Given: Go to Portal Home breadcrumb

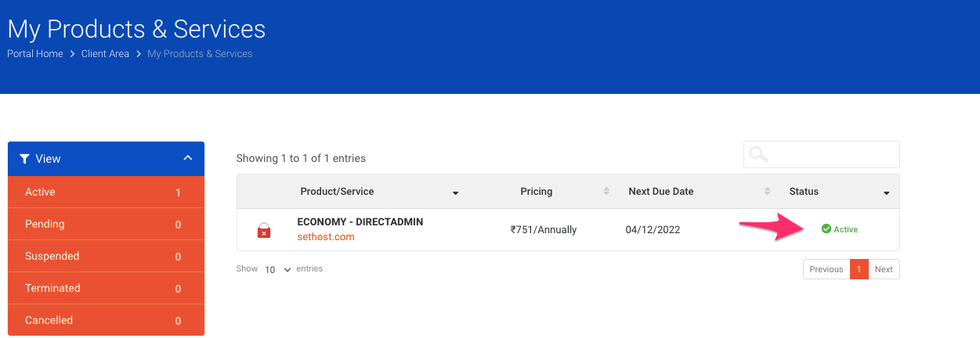Looking at the screenshot, I should point(35,54).
